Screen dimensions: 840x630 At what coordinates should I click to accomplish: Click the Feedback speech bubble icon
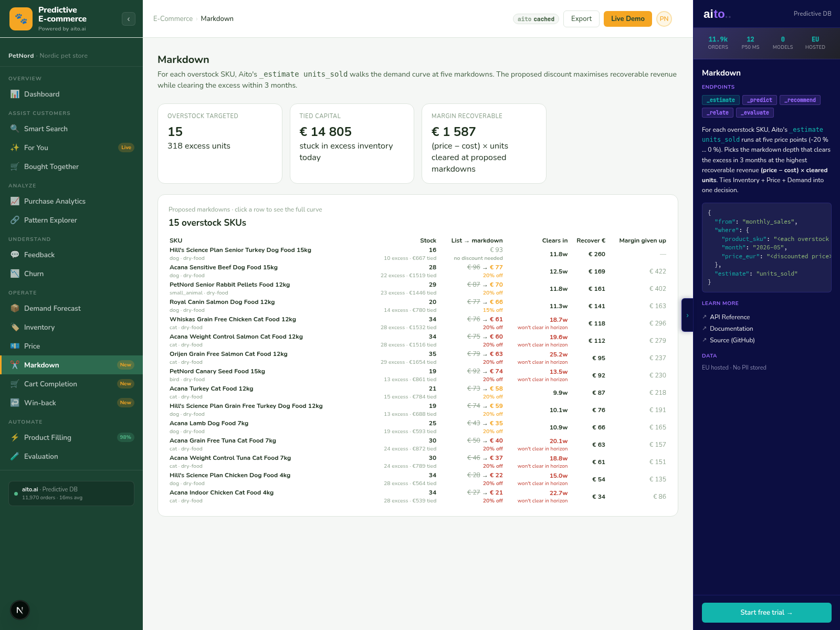(x=15, y=255)
